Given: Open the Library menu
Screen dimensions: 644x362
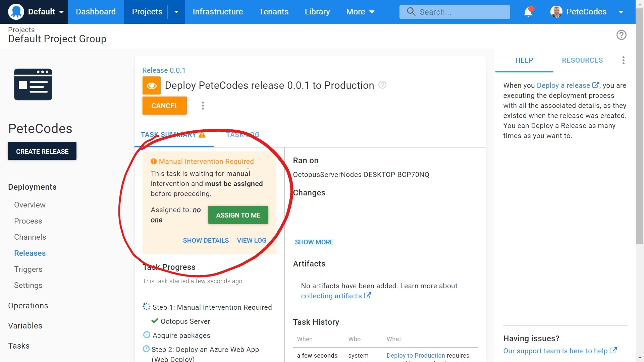Looking at the screenshot, I should coord(317,12).
